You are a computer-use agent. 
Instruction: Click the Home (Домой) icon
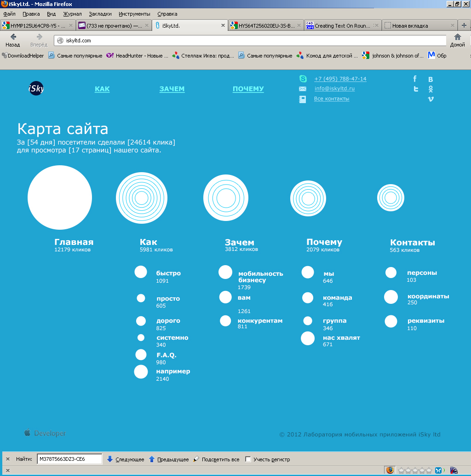coord(457,37)
